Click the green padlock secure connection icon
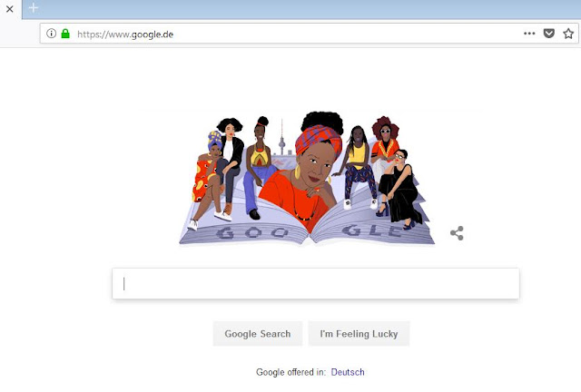The height and width of the screenshot is (392, 581). tap(65, 34)
